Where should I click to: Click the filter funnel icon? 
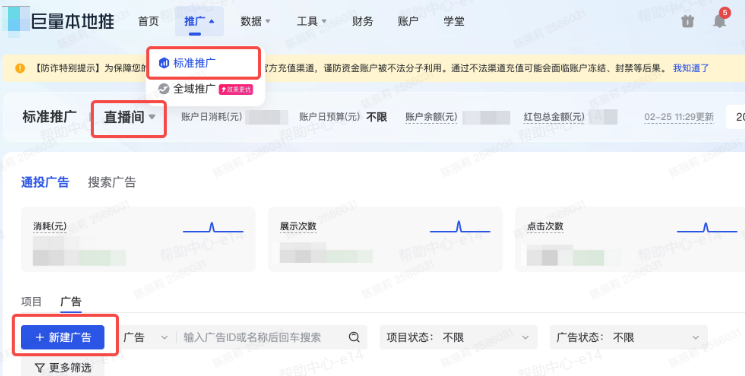40,368
